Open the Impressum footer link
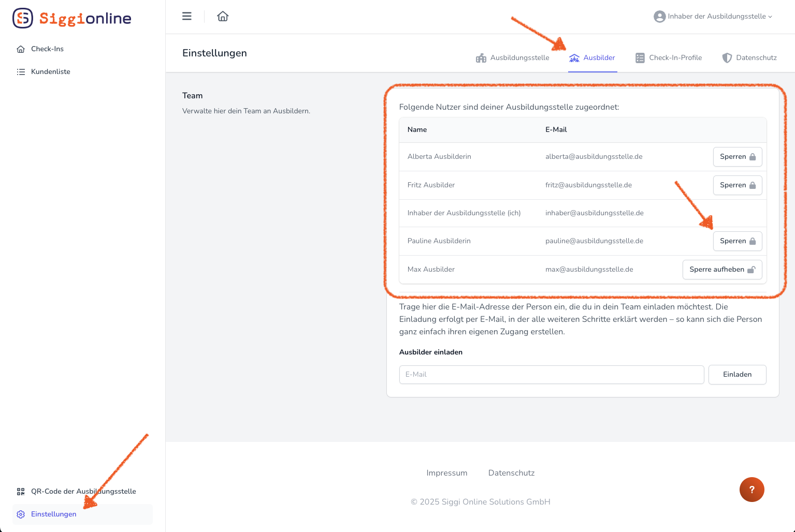The image size is (795, 532). click(446, 473)
